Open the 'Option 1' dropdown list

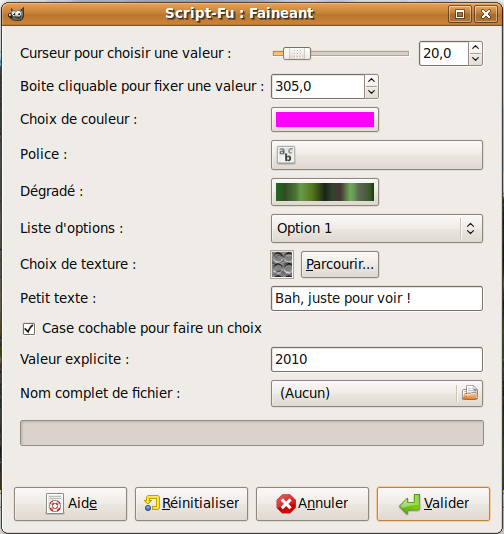click(377, 229)
